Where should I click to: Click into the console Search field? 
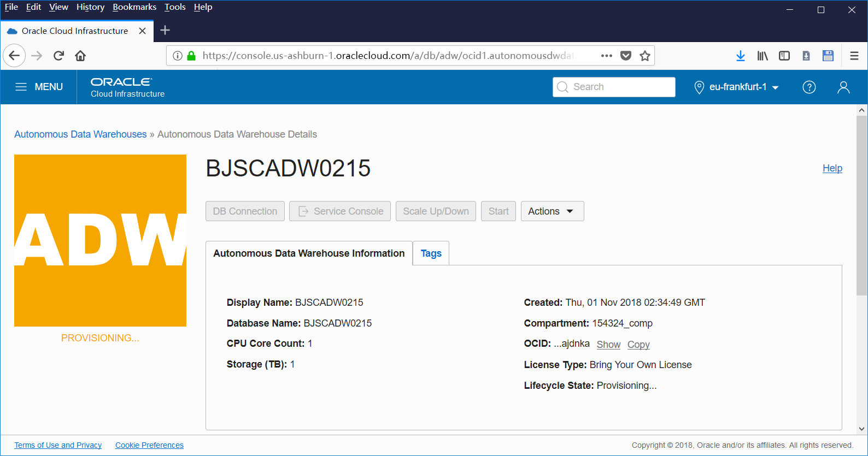pyautogui.click(x=614, y=87)
